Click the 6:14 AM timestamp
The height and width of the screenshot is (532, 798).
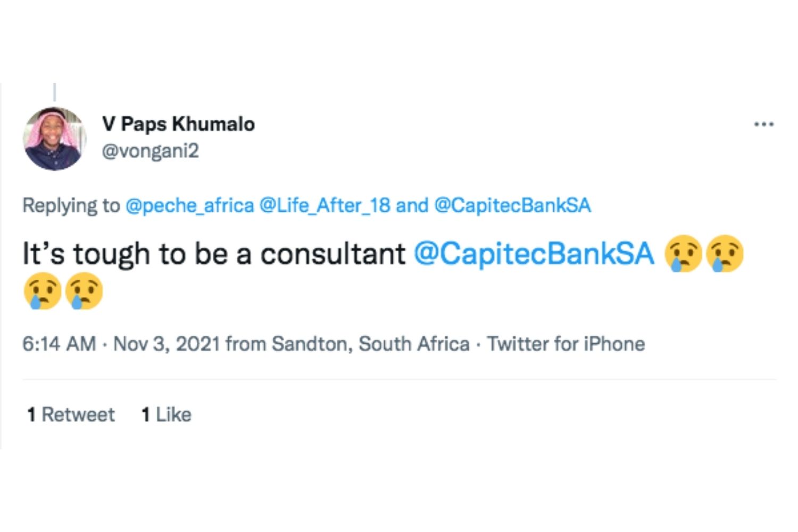pyautogui.click(x=59, y=344)
